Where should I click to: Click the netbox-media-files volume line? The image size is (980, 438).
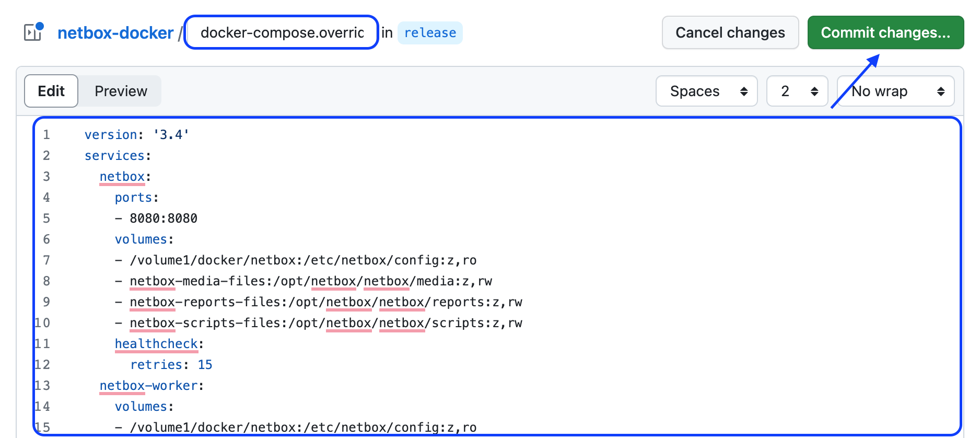311,281
